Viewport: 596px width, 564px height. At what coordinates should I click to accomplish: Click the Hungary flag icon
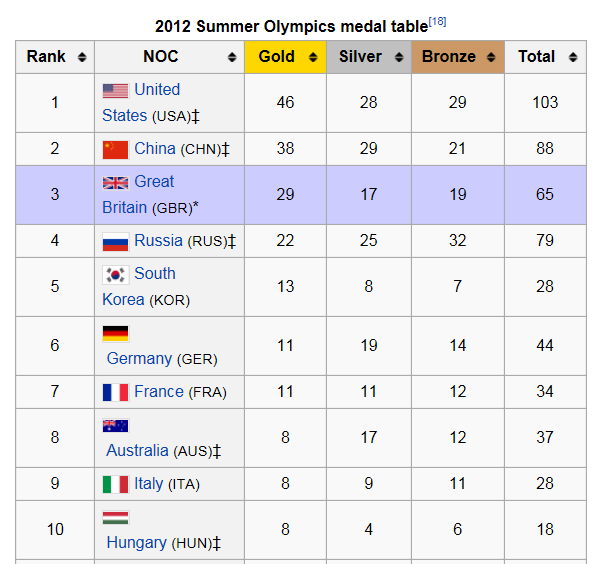116,518
